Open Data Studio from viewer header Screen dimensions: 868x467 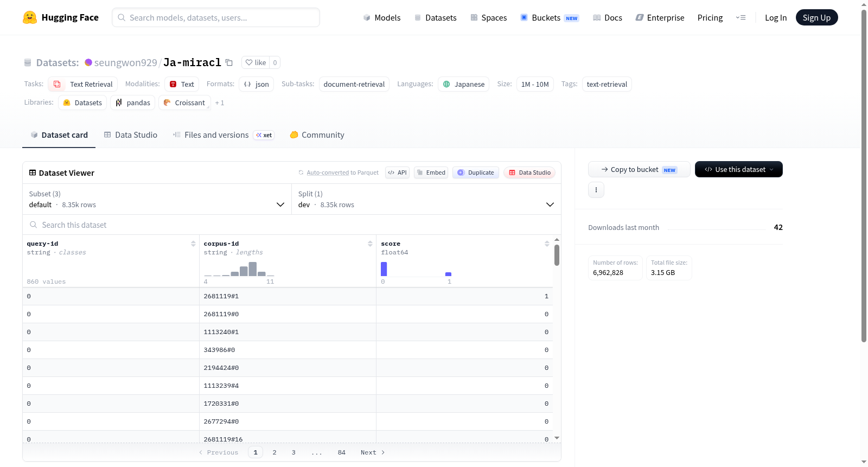[x=529, y=172]
